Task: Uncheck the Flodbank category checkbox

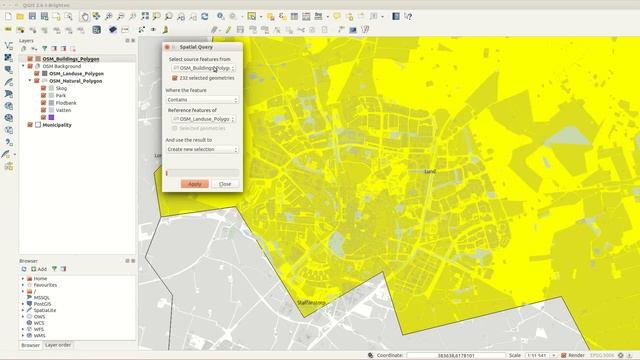Action: pyautogui.click(x=44, y=103)
